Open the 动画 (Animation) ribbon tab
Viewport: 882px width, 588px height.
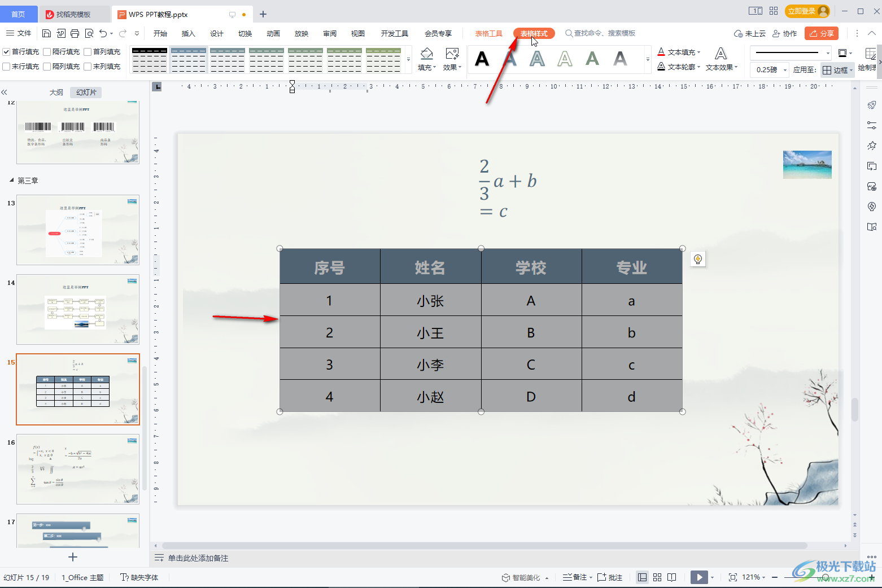click(273, 33)
